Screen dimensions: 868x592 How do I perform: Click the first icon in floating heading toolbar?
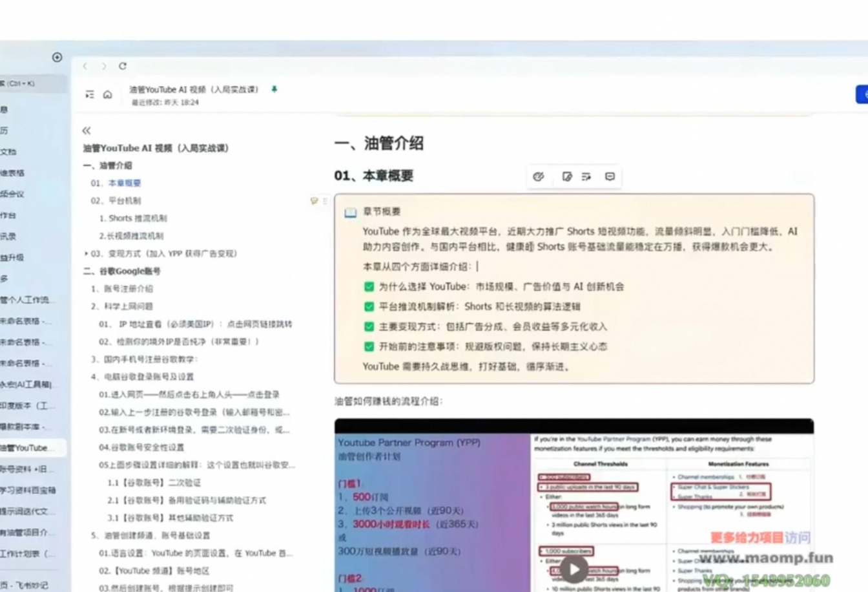[539, 176]
